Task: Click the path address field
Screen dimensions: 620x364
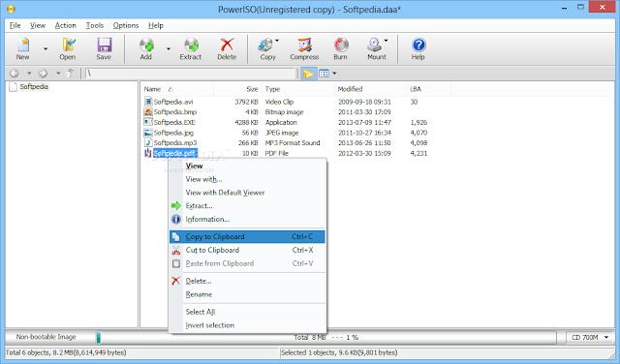Action: click(x=191, y=74)
